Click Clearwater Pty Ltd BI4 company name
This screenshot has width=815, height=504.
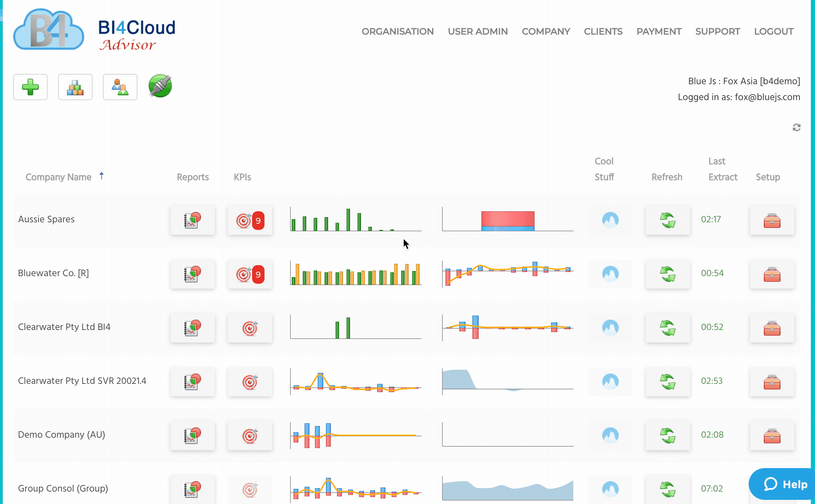coord(64,327)
